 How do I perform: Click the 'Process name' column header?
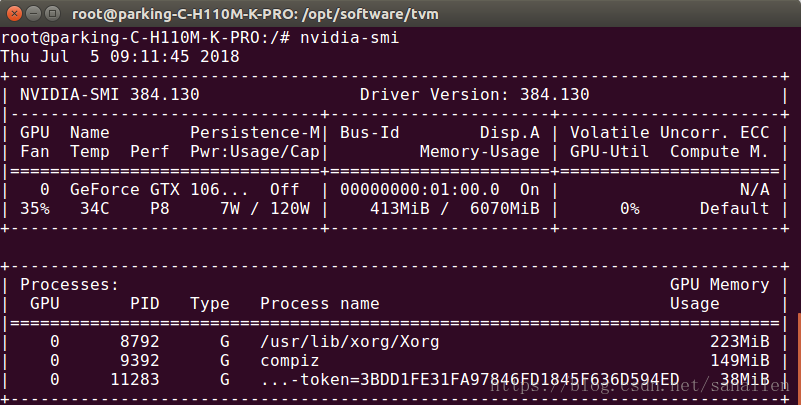tap(320, 304)
